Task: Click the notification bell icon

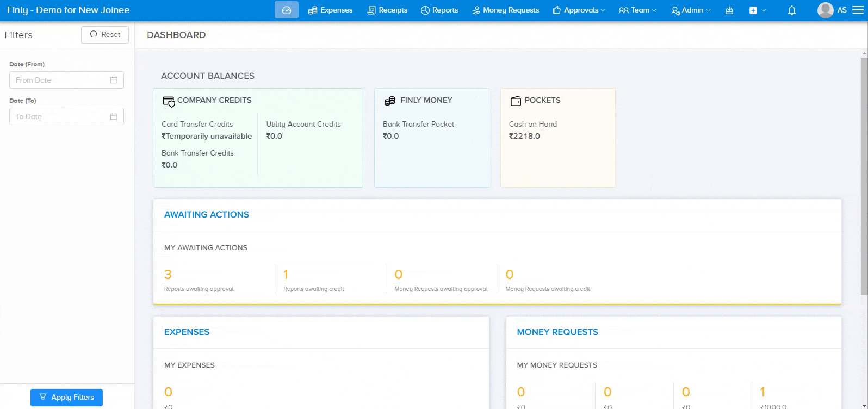Action: (792, 10)
